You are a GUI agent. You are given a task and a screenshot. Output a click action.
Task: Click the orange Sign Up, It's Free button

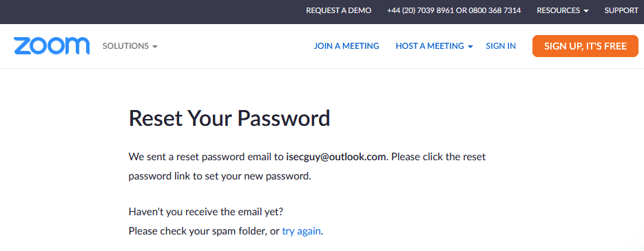click(x=585, y=46)
